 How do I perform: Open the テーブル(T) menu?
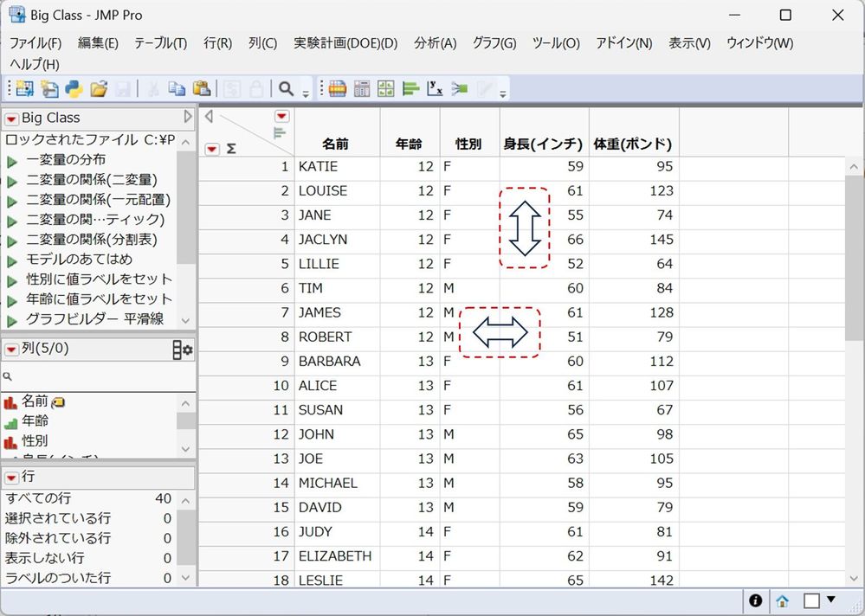point(160,43)
